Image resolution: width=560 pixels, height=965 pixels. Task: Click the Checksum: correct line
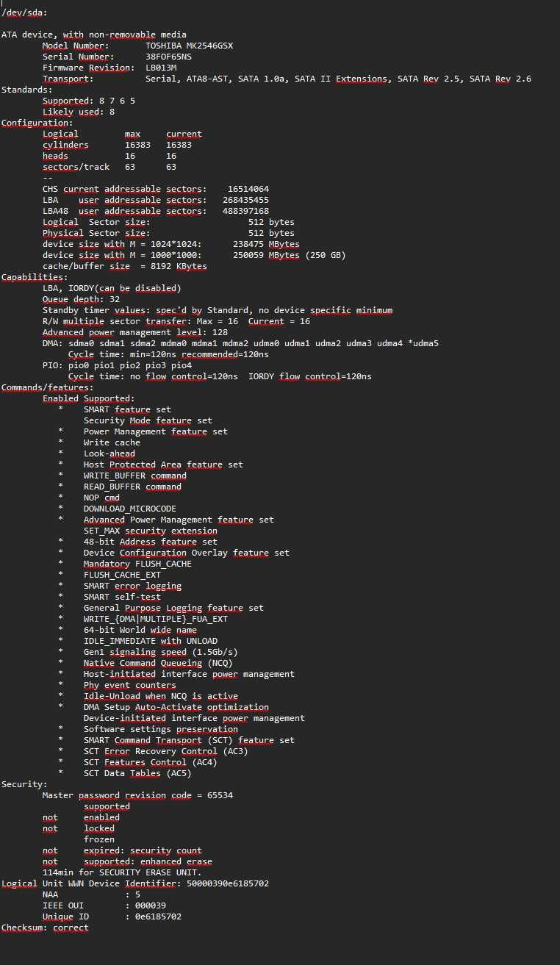coord(45,928)
